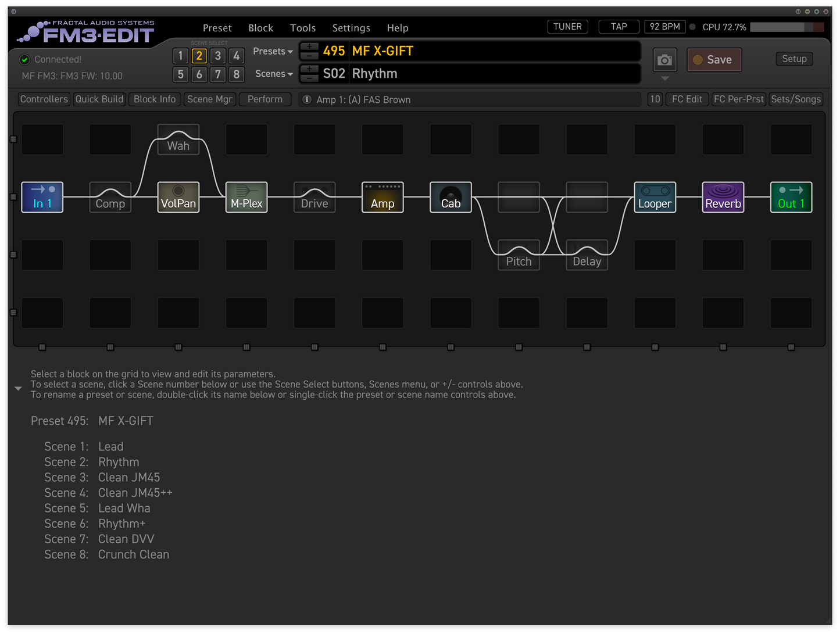Screen dimensions: 840x634
Task: Select the M-Plex block
Action: 246,197
